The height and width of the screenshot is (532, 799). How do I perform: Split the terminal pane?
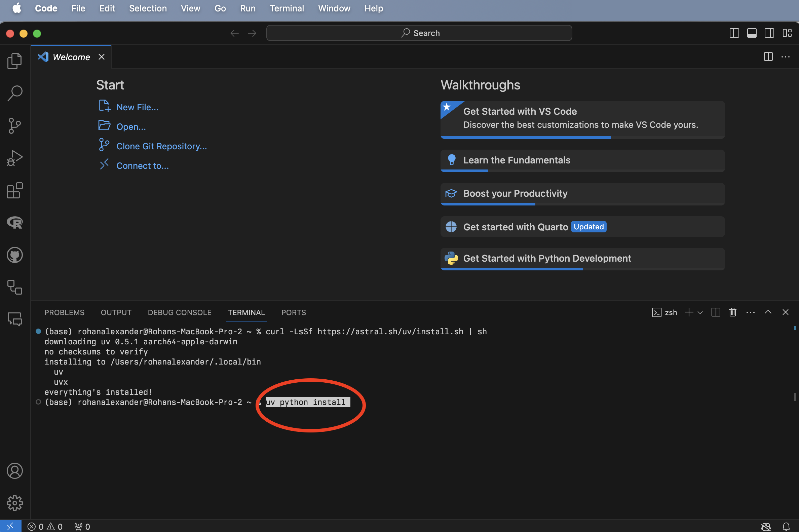click(x=716, y=312)
